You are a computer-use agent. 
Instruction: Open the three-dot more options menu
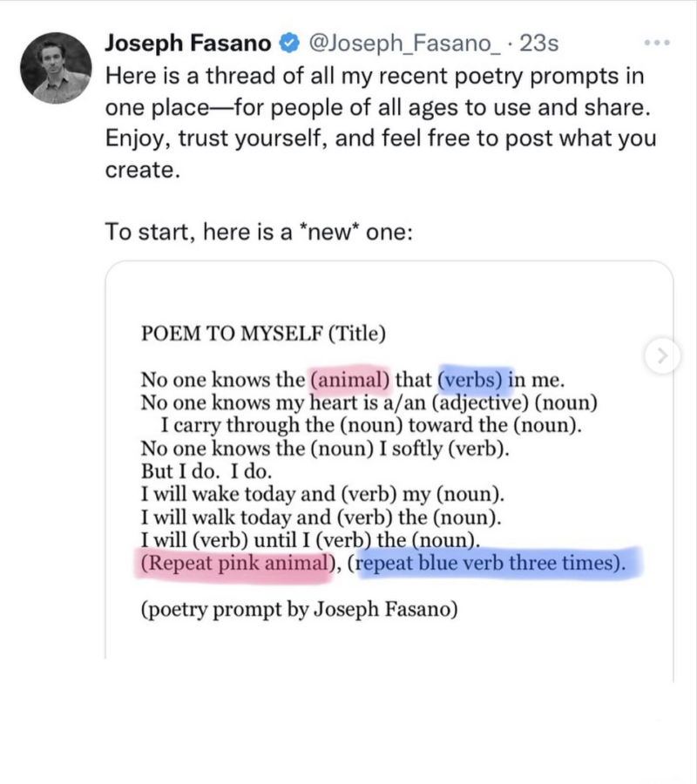pyautogui.click(x=654, y=42)
